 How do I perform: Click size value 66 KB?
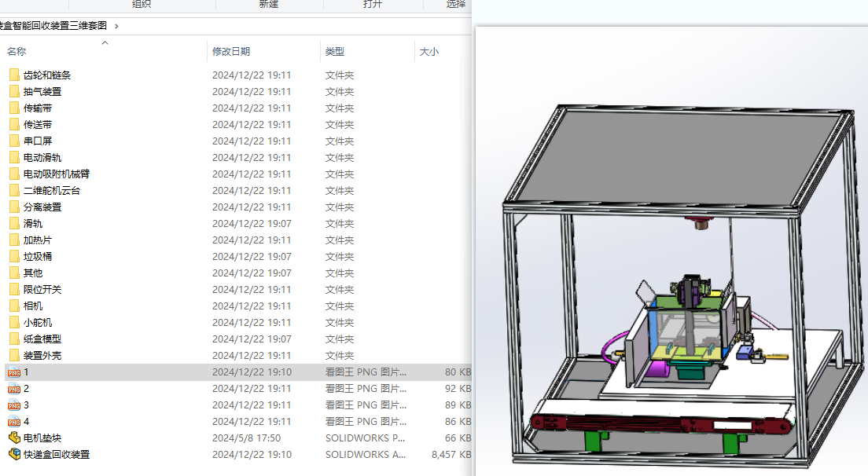point(458,438)
